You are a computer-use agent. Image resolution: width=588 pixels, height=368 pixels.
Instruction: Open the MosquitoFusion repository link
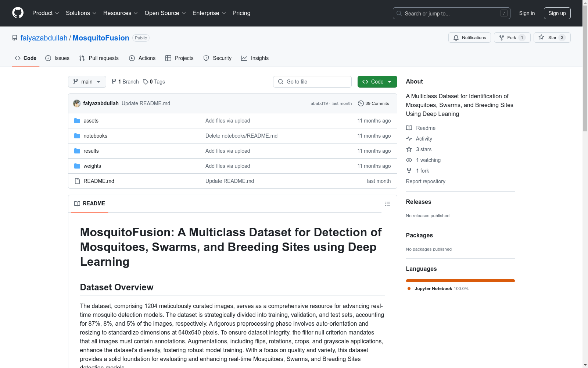click(x=101, y=38)
